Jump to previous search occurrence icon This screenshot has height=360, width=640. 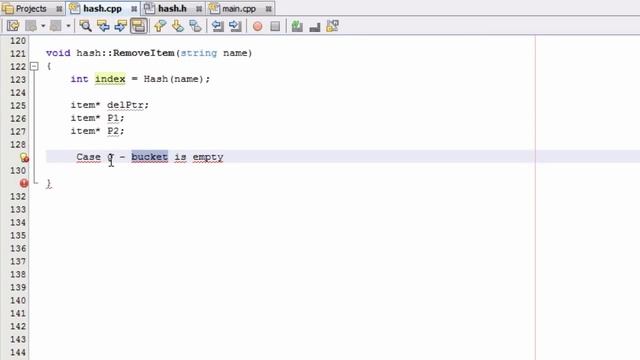[103, 26]
